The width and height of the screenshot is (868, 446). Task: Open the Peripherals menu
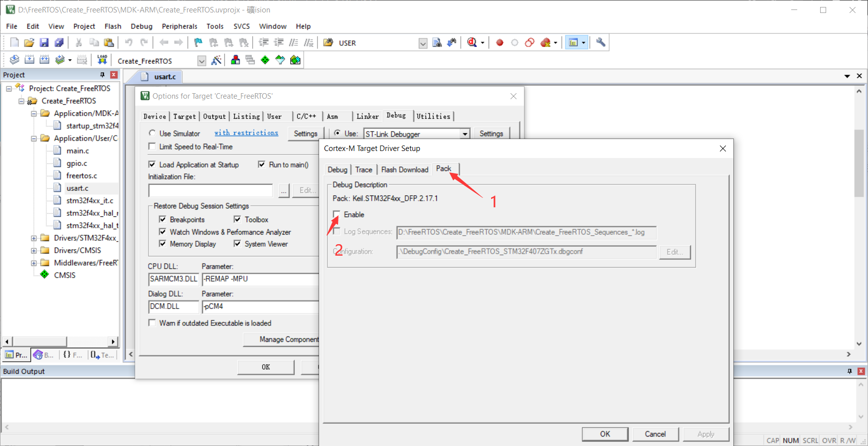click(x=179, y=26)
